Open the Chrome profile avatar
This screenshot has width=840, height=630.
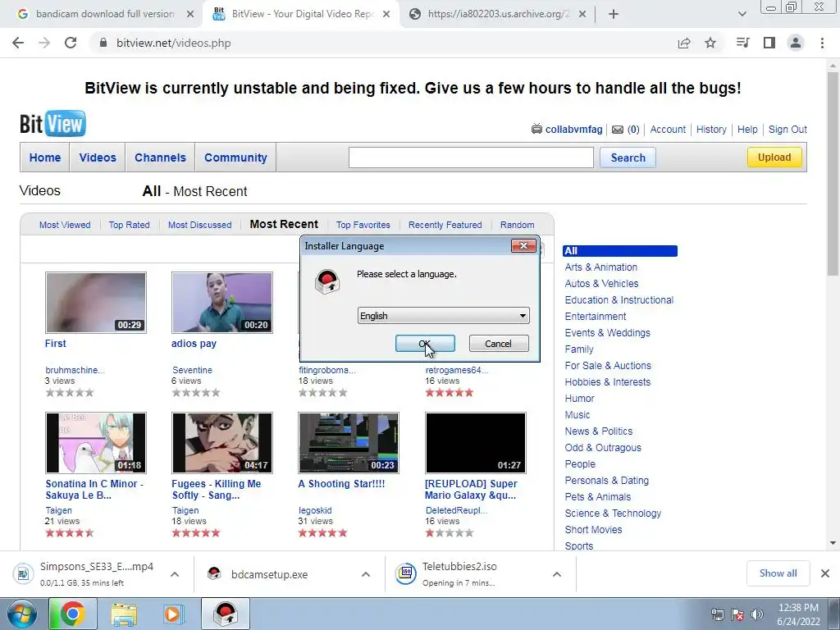[x=796, y=43]
